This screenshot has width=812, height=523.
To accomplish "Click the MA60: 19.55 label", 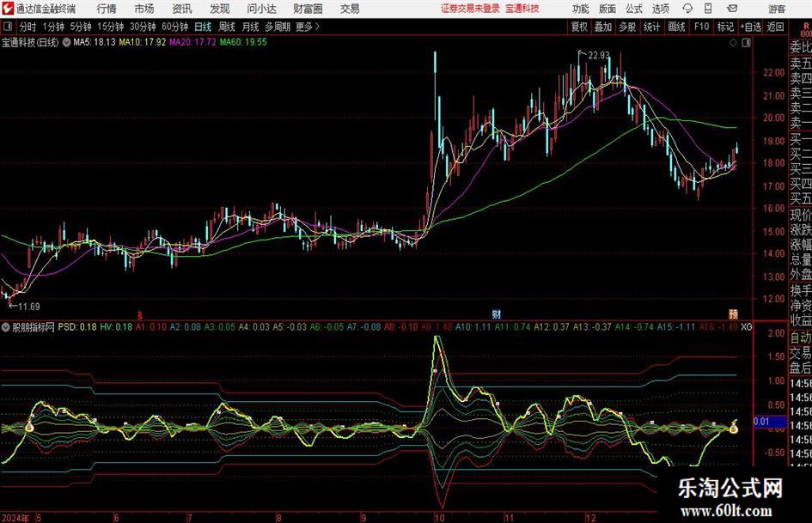I will [x=243, y=42].
